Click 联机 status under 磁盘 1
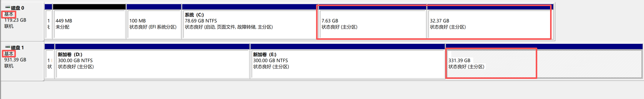This screenshot has width=644, height=99. point(9,66)
